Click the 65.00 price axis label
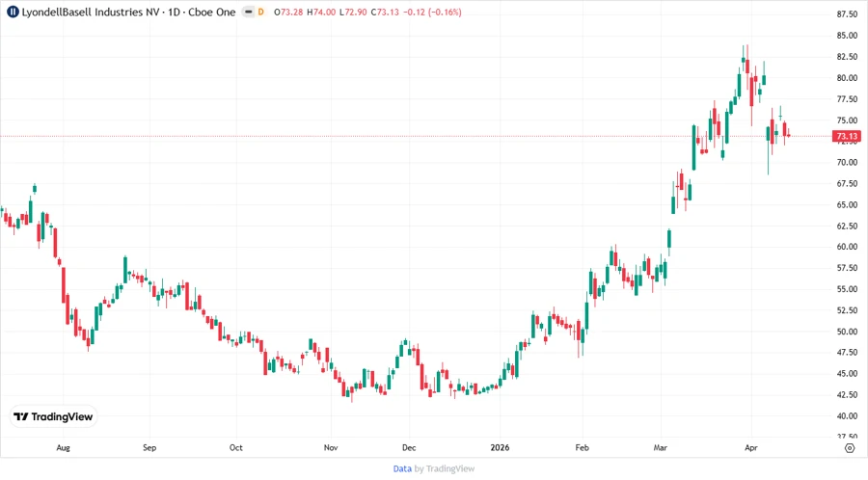The height and width of the screenshot is (480, 868). 847,204
